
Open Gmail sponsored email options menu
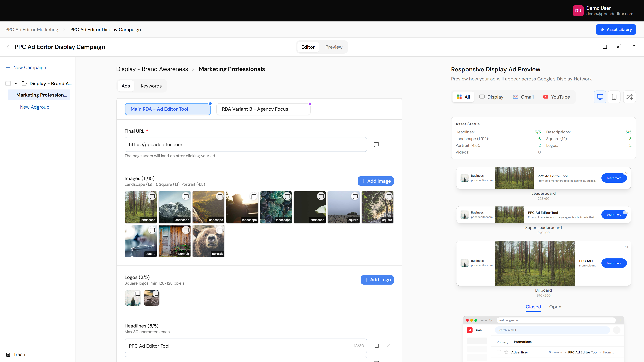pyautogui.click(x=618, y=352)
